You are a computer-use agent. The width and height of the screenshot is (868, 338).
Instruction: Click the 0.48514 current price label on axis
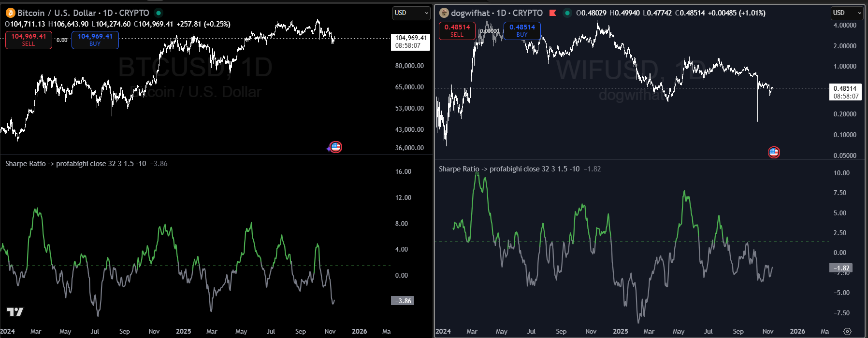point(846,92)
